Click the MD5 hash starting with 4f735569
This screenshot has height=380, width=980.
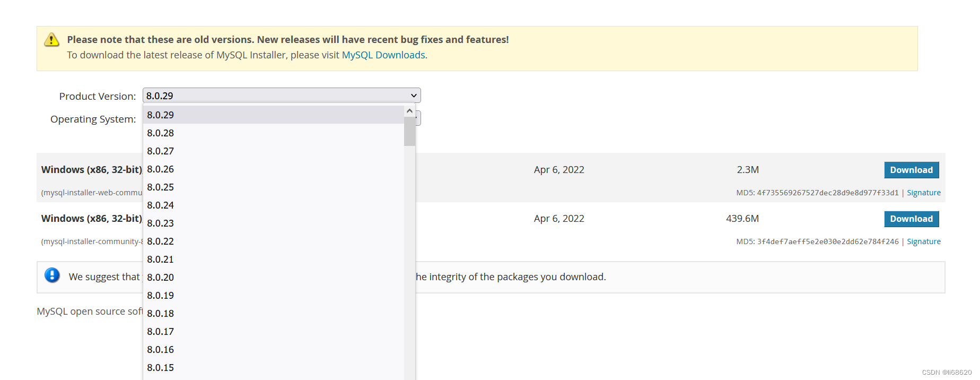(828, 193)
